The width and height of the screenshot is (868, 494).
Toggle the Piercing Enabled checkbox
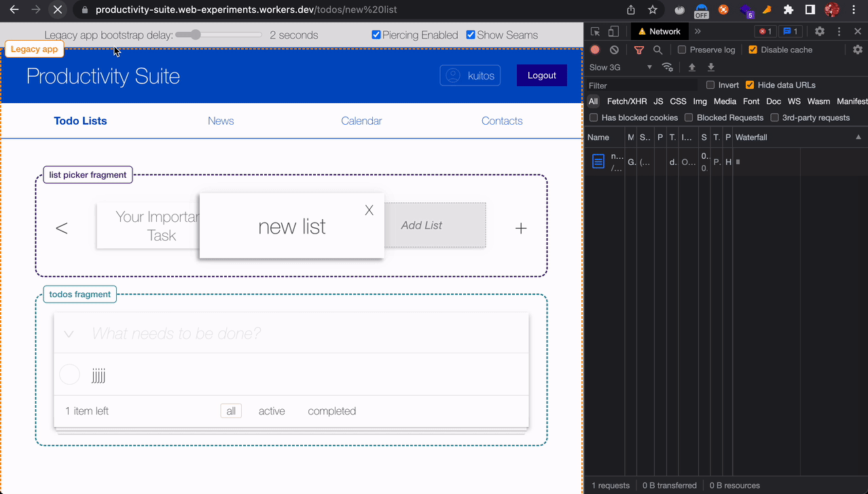point(376,35)
